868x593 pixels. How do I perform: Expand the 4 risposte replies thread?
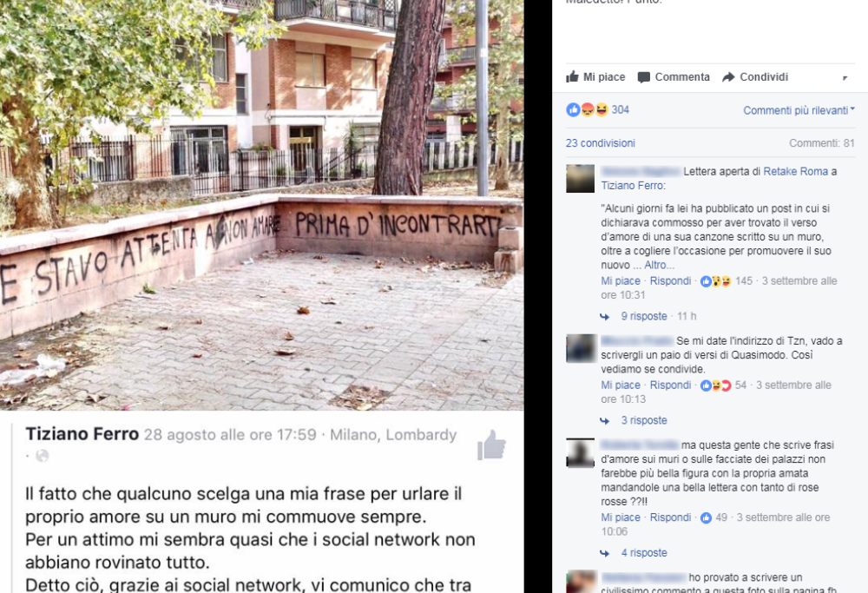pos(644,552)
